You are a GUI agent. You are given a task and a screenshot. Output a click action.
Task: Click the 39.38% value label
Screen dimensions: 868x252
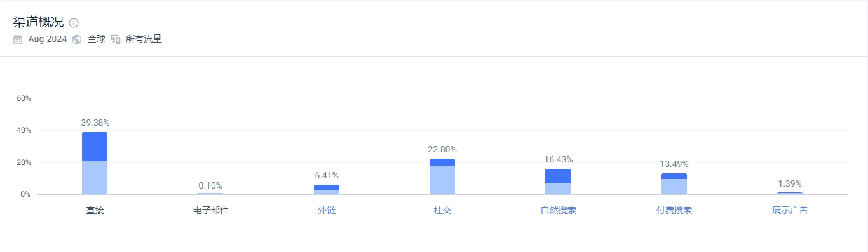95,123
